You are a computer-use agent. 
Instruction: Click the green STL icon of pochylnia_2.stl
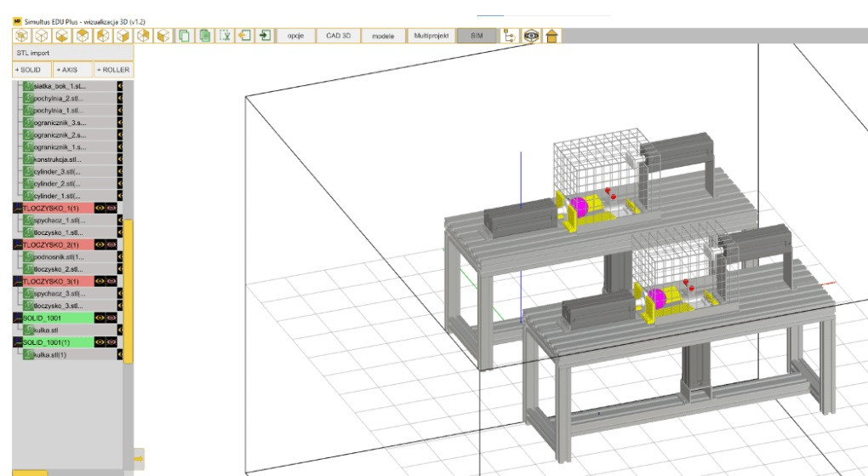tap(28, 99)
